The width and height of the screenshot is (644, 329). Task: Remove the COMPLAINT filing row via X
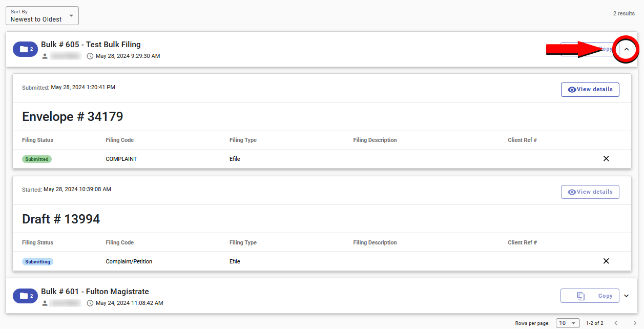606,159
